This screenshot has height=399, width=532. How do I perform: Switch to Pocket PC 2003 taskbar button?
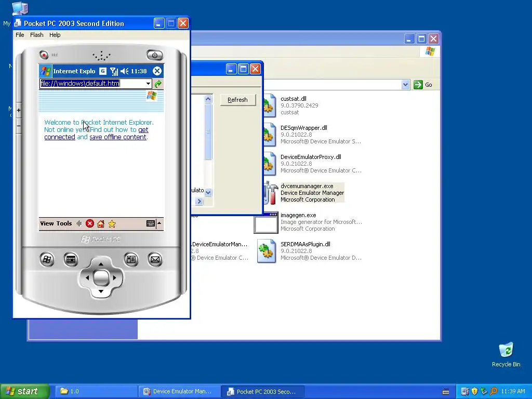(x=262, y=391)
